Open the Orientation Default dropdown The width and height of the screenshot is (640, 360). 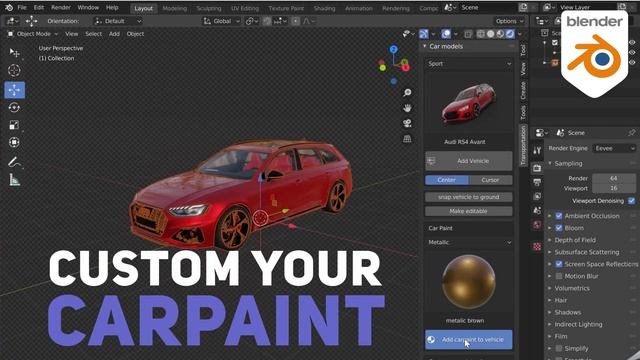click(118, 21)
